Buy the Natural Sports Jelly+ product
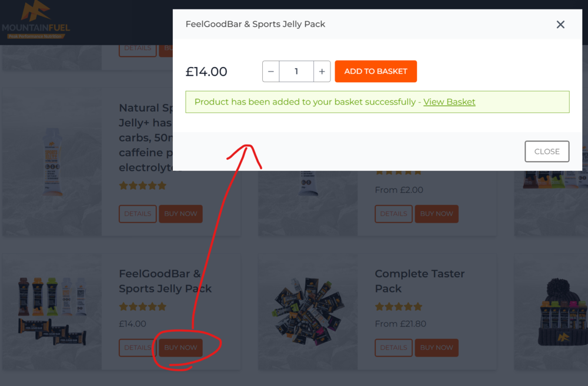This screenshot has width=588, height=386. [x=181, y=214]
